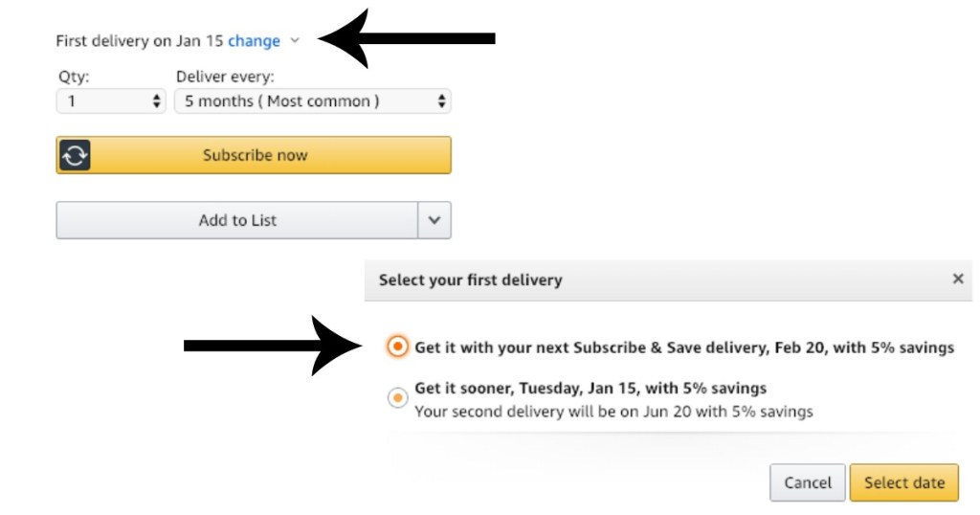Image resolution: width=980 pixels, height=515 pixels.
Task: Open the Qty quantity dropdown
Action: 110,101
